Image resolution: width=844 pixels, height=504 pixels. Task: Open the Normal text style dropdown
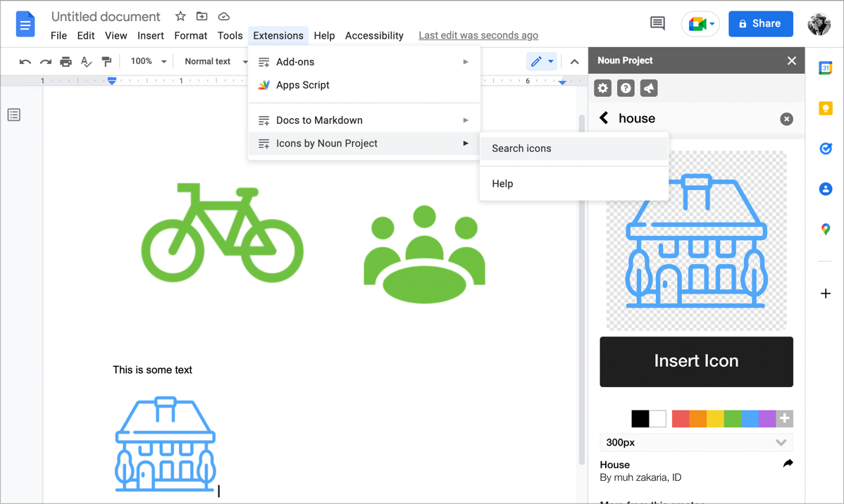pos(215,62)
